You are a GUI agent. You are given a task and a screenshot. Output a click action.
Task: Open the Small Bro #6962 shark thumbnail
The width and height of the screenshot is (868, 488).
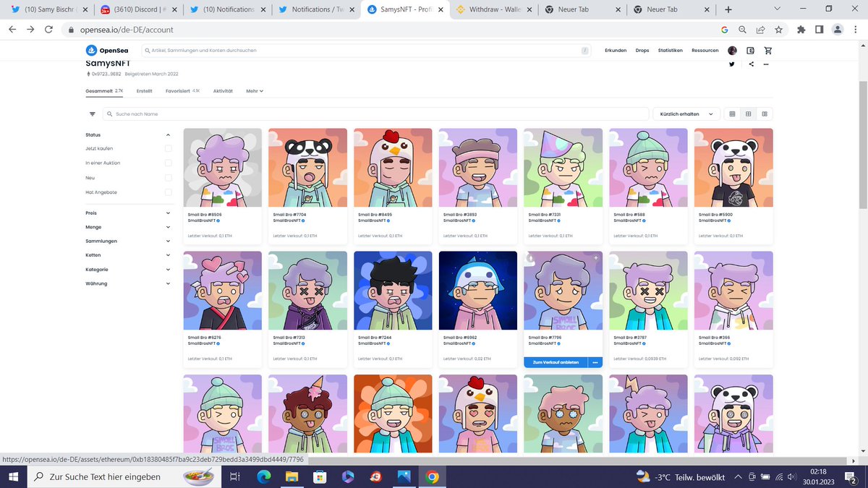tap(478, 291)
